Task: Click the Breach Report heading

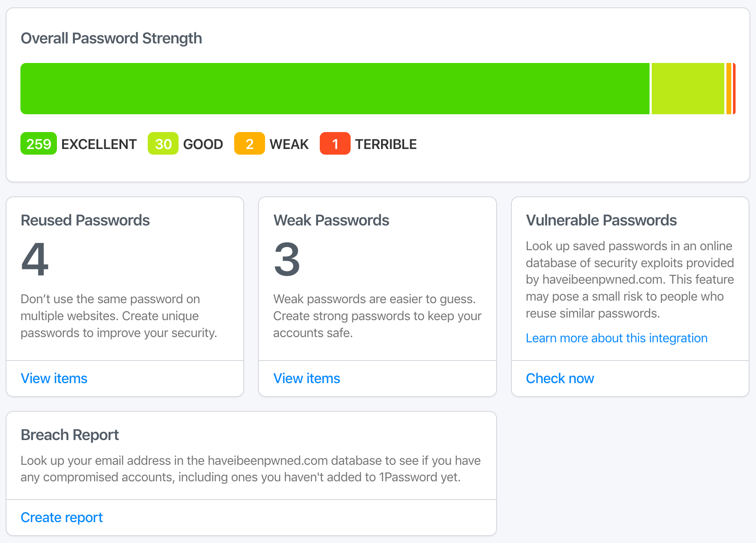Action: (70, 435)
